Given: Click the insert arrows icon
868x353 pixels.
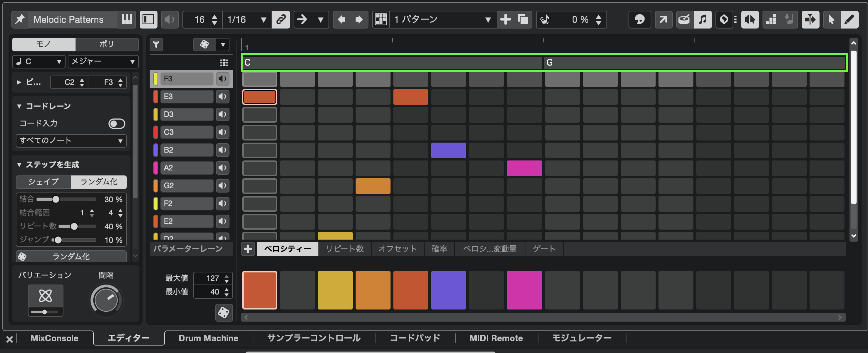Looking at the screenshot, I should click(x=810, y=19).
